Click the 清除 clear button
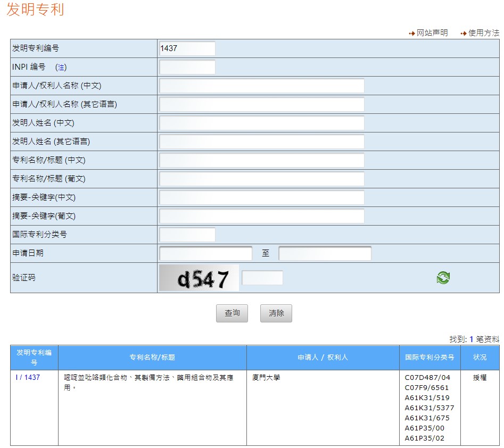This screenshot has width=504, height=448. point(276,313)
